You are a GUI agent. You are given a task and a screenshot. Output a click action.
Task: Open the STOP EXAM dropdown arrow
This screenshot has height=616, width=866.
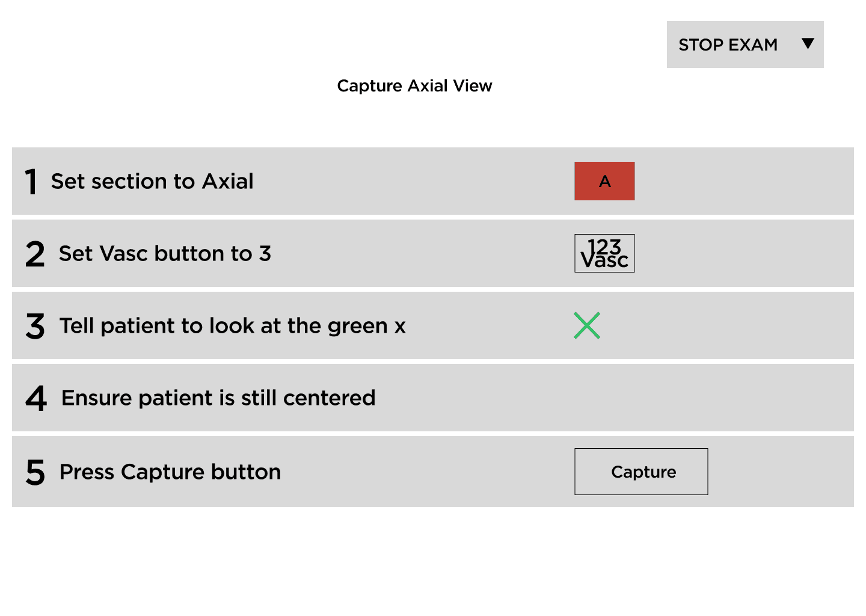point(808,43)
